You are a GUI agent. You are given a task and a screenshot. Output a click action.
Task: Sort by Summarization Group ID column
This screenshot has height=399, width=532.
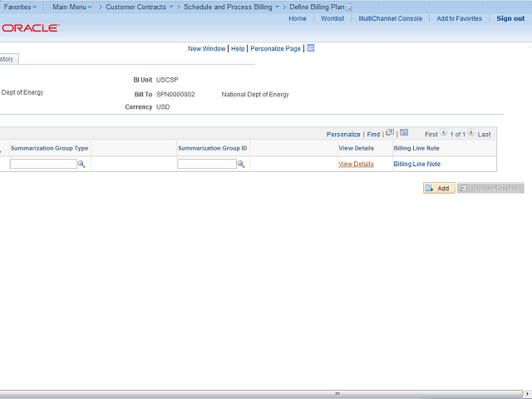pyautogui.click(x=213, y=148)
